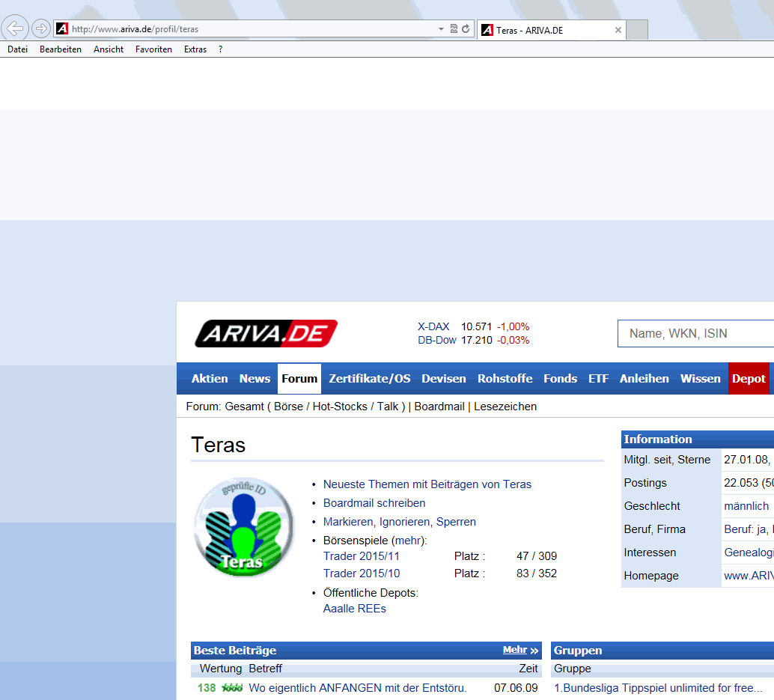Open the Gesamt forum sublink
Screen dimensions: 774x700
244,407
